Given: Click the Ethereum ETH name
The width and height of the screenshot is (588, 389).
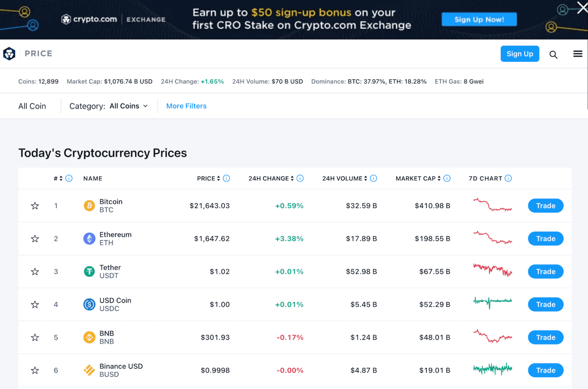Looking at the screenshot, I should coord(115,238).
